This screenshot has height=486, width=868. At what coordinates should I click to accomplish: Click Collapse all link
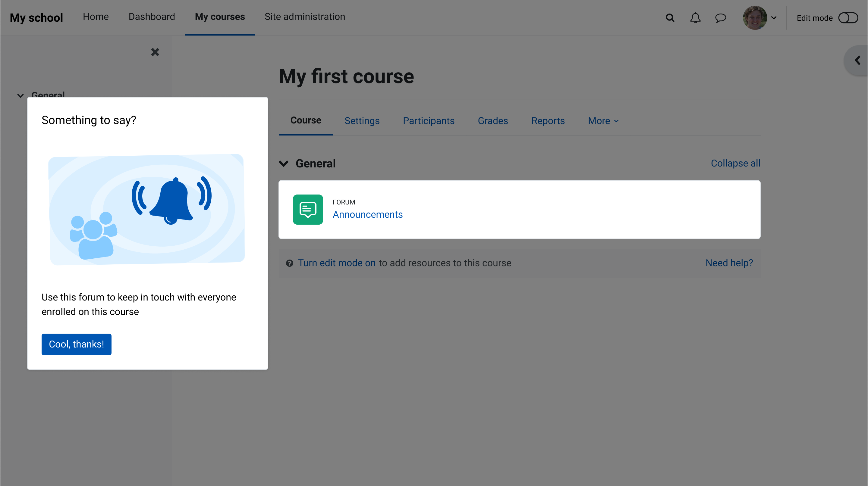[x=735, y=163]
